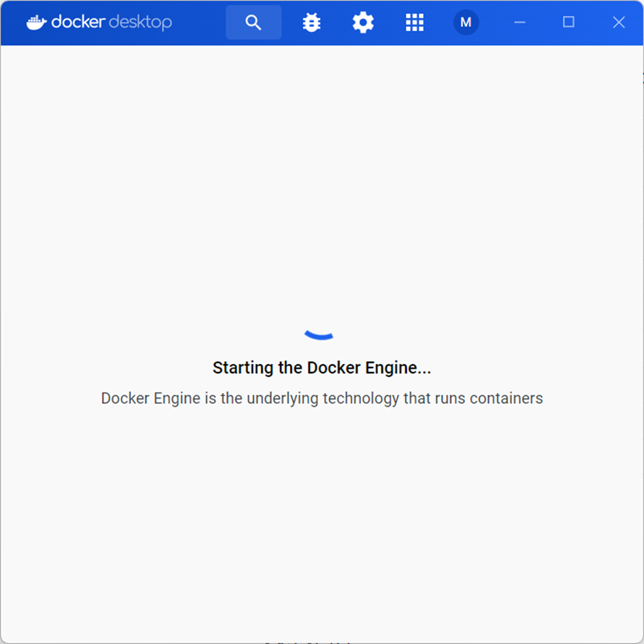Open the Troubleshoot bug icon
Viewport: 644px width, 644px height.
pos(312,22)
